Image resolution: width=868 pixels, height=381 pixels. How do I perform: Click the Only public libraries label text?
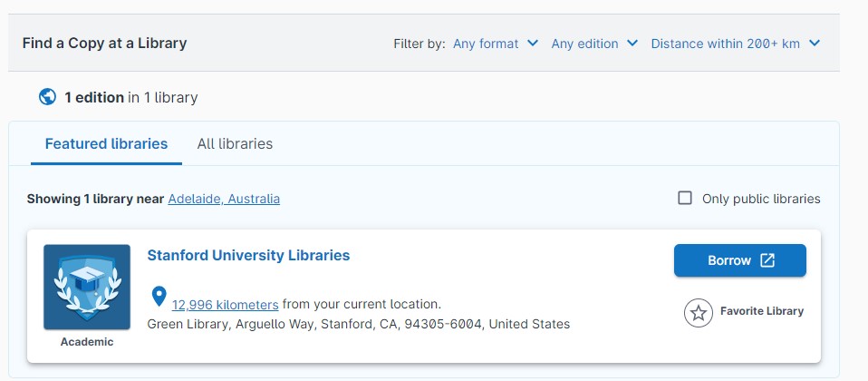761,199
